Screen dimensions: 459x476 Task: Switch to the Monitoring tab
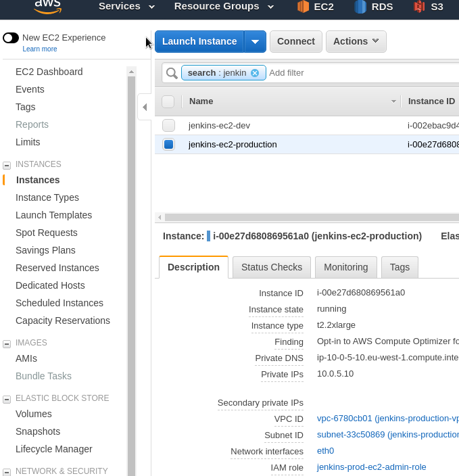[x=345, y=267]
